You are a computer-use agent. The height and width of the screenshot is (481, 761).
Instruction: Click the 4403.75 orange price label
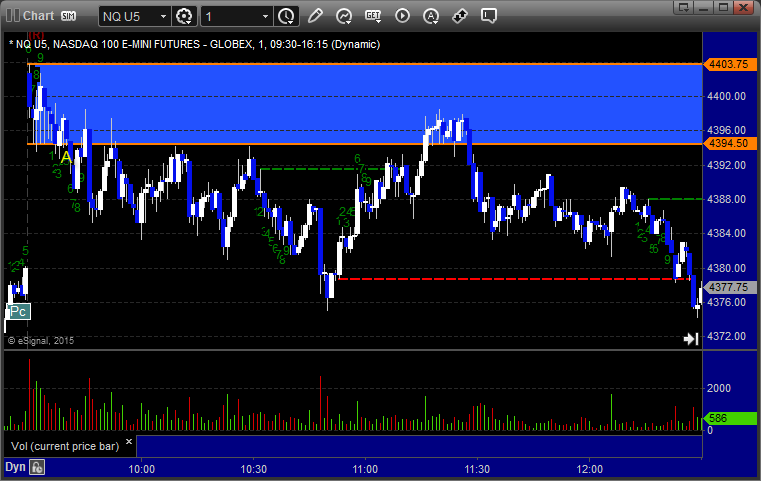tap(729, 64)
